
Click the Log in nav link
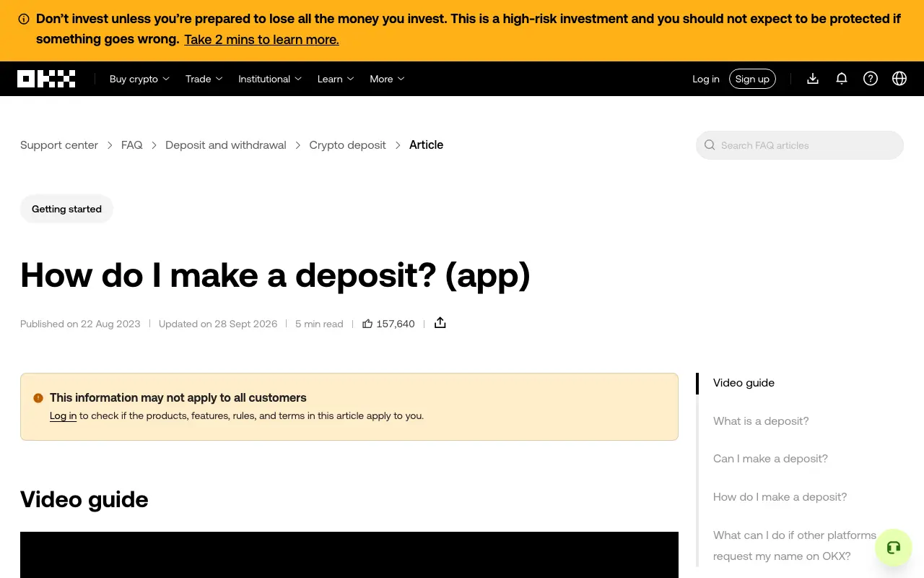pyautogui.click(x=706, y=79)
